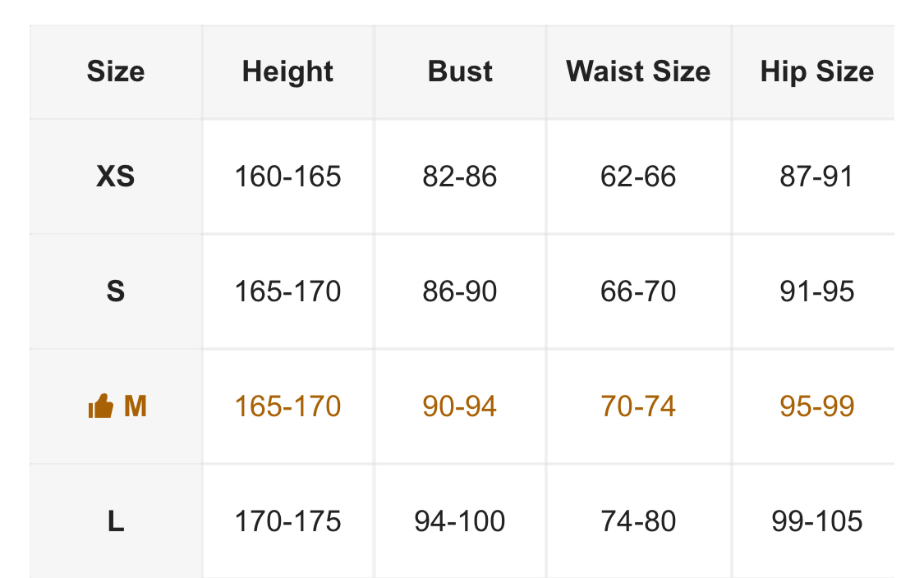Image resolution: width=924 pixels, height=578 pixels.
Task: Click the thumbs-up recommended icon
Action: (100, 406)
